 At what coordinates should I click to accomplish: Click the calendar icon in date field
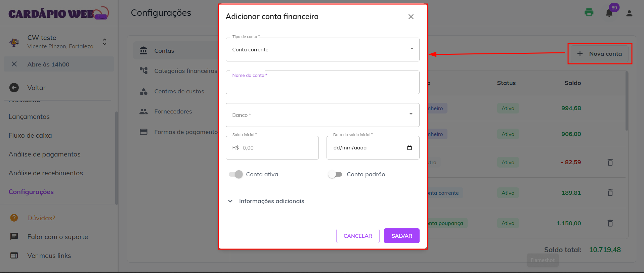click(x=409, y=148)
